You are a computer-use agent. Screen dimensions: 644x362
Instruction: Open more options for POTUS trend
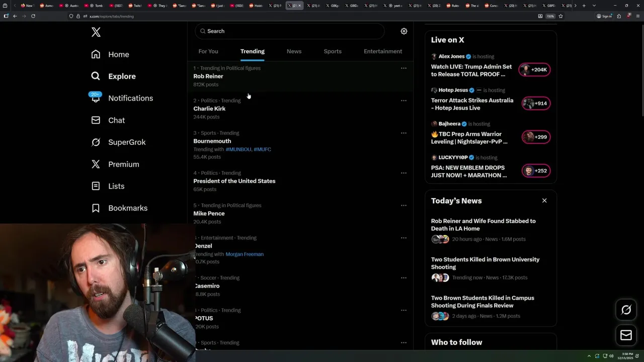pos(404,310)
